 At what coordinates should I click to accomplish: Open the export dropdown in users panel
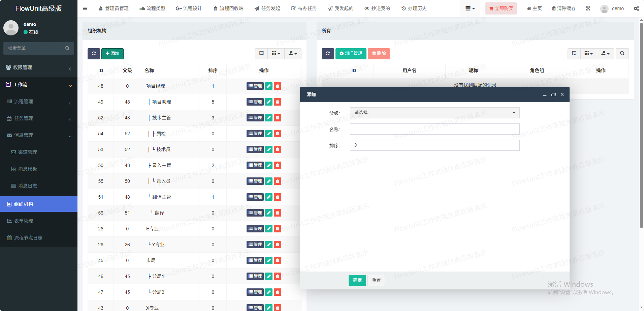(605, 54)
